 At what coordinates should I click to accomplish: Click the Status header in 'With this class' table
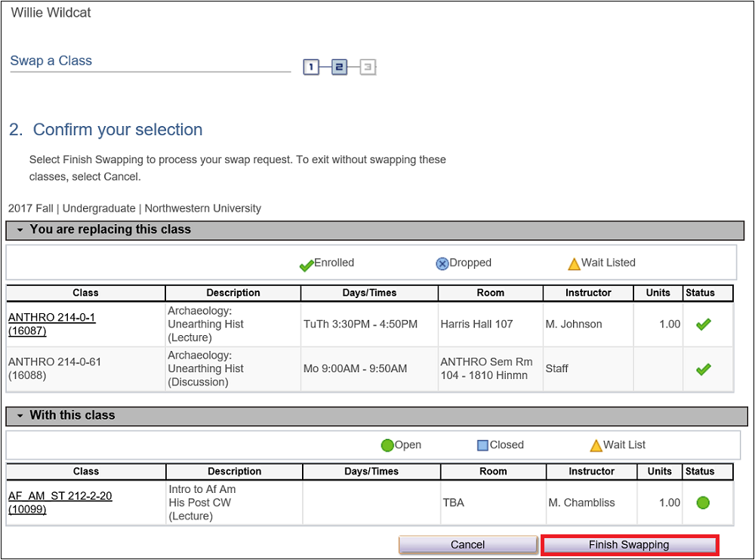click(x=708, y=472)
